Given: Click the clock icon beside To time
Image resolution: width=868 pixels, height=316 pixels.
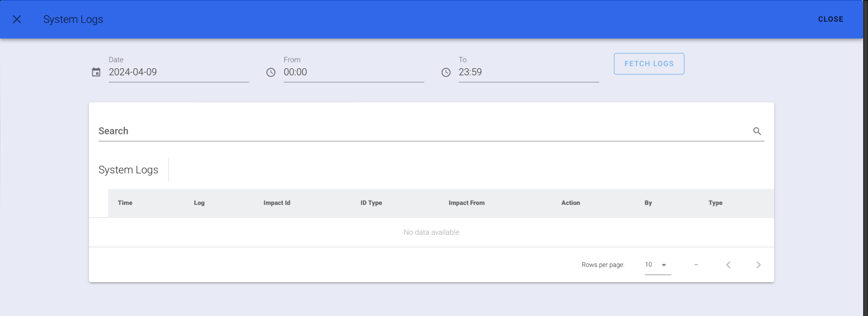Looking at the screenshot, I should point(446,73).
